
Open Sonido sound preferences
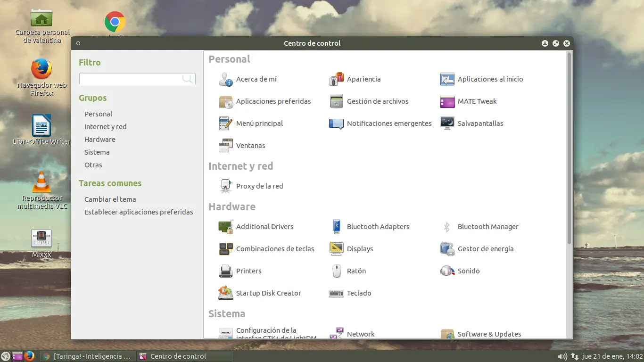460,271
